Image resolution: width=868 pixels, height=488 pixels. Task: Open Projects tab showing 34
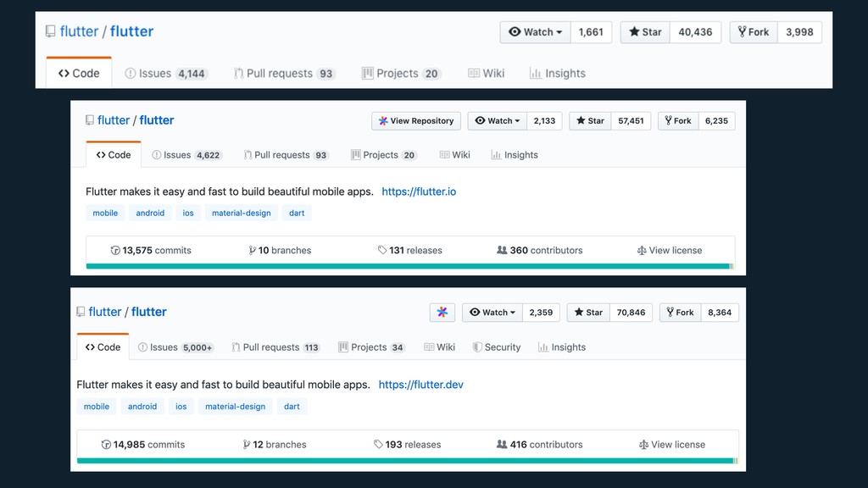[x=371, y=347]
